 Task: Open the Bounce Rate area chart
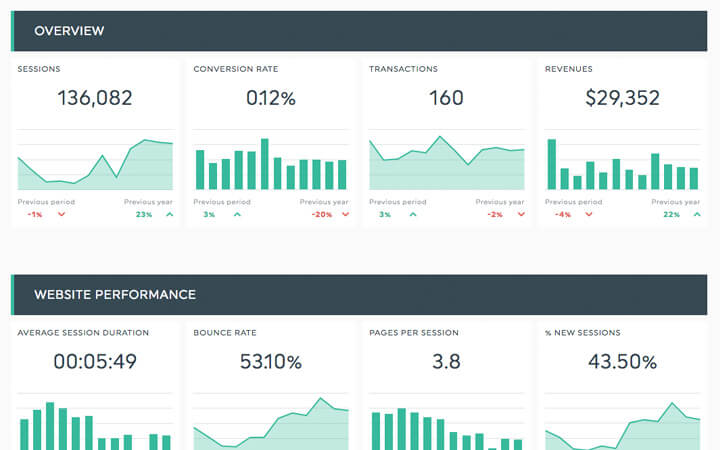tap(271, 424)
